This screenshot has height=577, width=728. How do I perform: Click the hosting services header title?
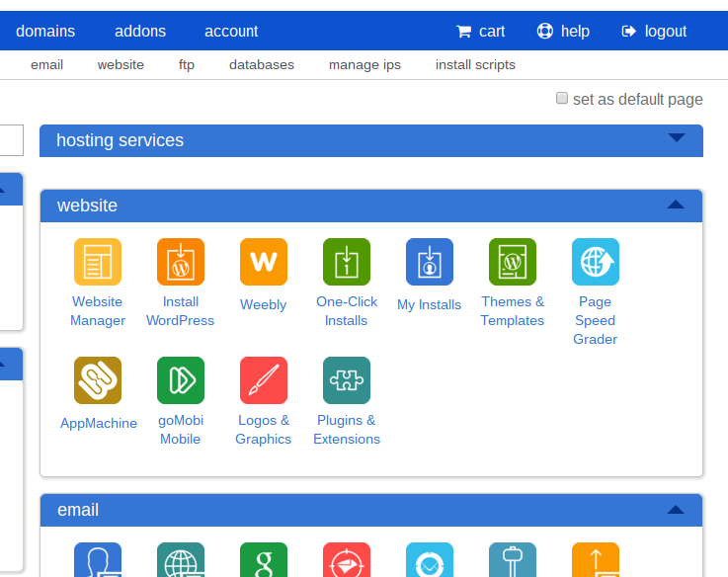(120, 140)
